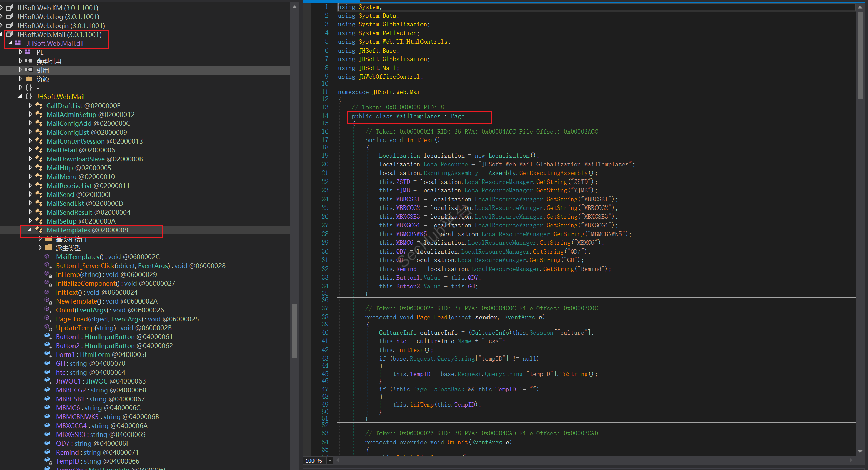
Task: Click the 引用 references icon
Action: pyautogui.click(x=29, y=70)
